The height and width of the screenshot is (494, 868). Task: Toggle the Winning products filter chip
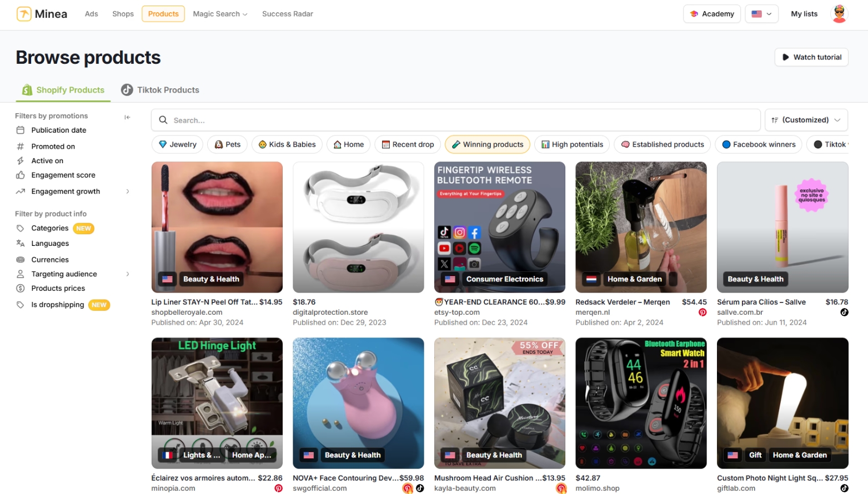pyautogui.click(x=487, y=145)
